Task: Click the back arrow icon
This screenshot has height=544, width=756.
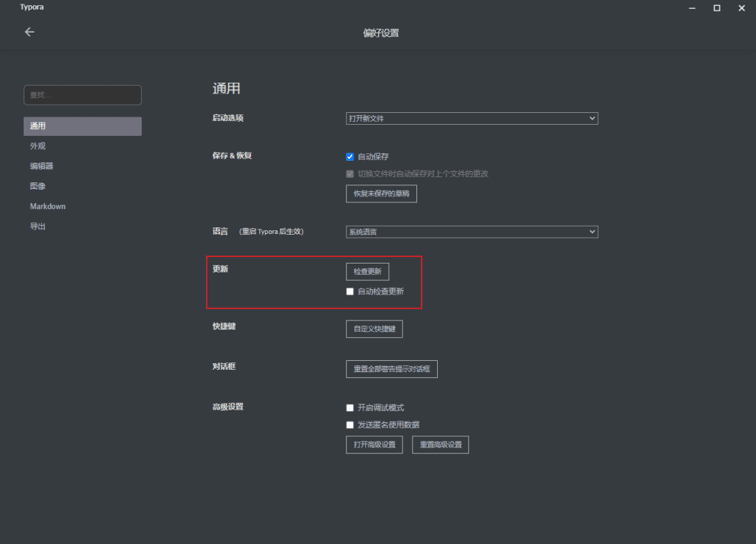Action: 30,32
